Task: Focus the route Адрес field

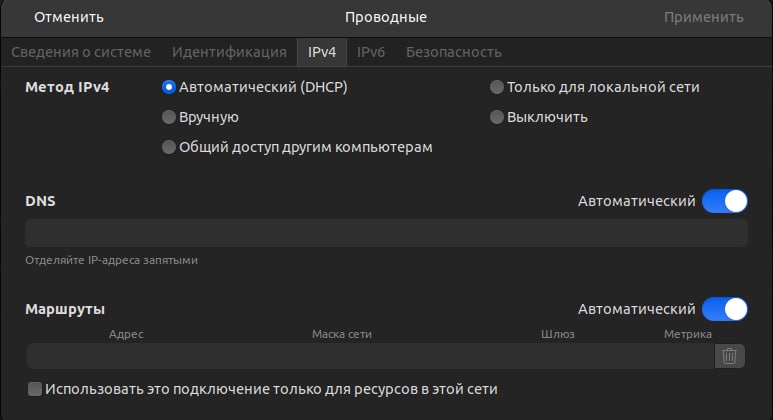Action: (126, 356)
